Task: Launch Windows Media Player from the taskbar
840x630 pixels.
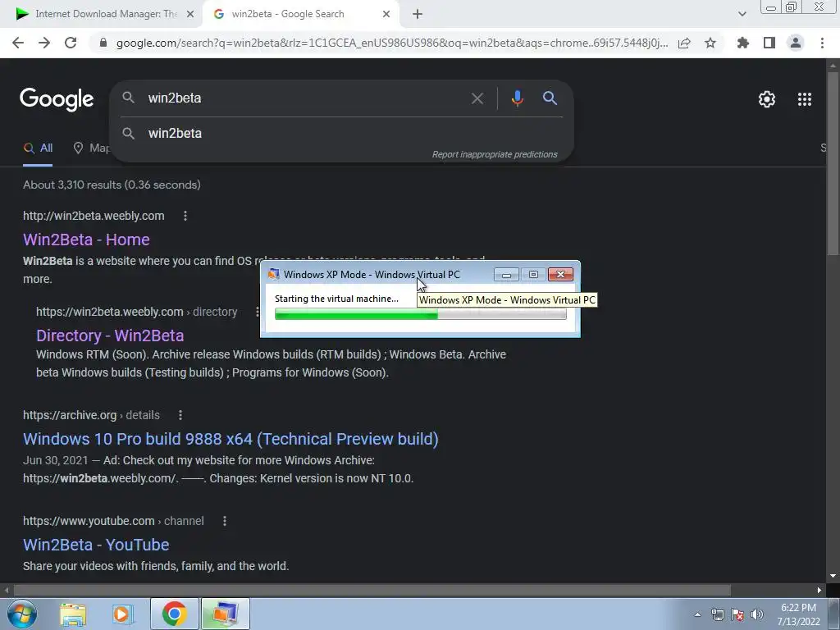Action: (x=122, y=614)
